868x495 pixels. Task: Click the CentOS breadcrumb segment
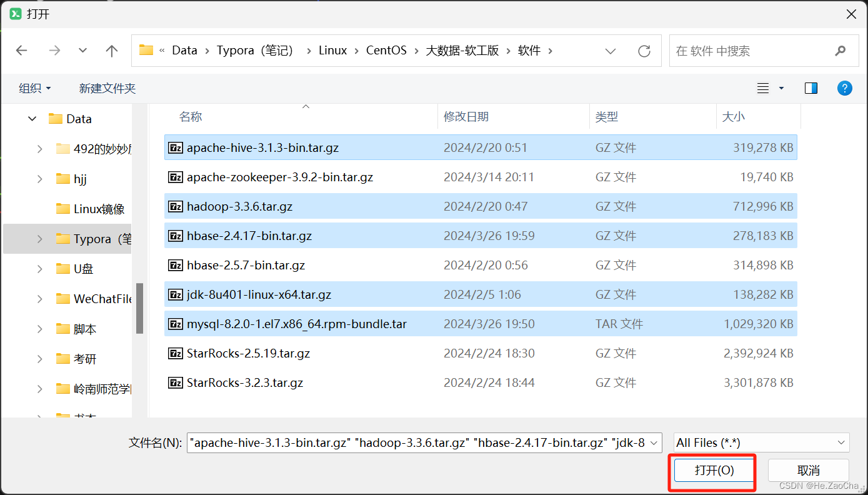pyautogui.click(x=386, y=51)
